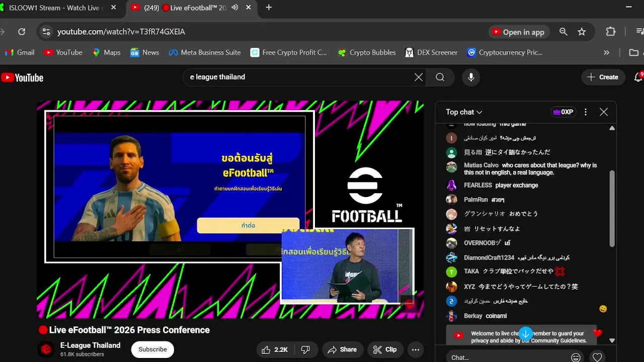Viewport: 644px width, 362px height.
Task: Click the Share button
Action: 343,349
